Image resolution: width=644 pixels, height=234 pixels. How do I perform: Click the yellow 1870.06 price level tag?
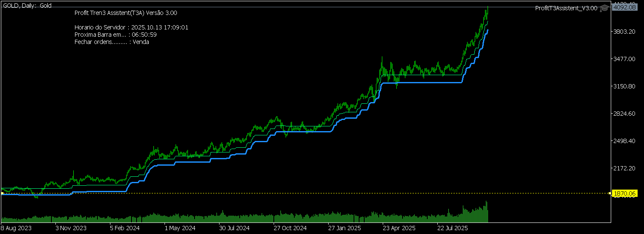click(624, 193)
